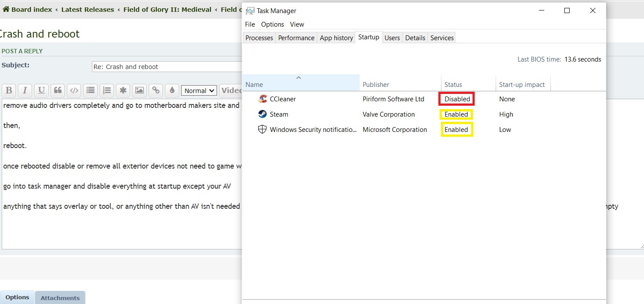Open the Options menu in Task Manager
Image resolution: width=644 pixels, height=304 pixels.
point(272,24)
